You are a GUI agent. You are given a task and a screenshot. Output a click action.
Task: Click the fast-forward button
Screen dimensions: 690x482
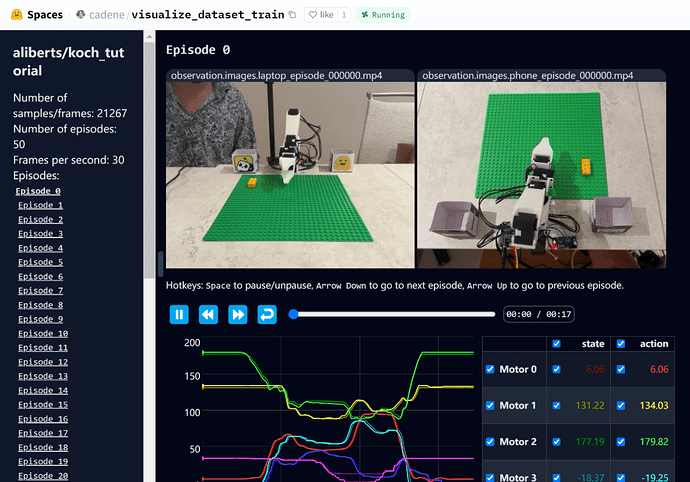point(238,314)
